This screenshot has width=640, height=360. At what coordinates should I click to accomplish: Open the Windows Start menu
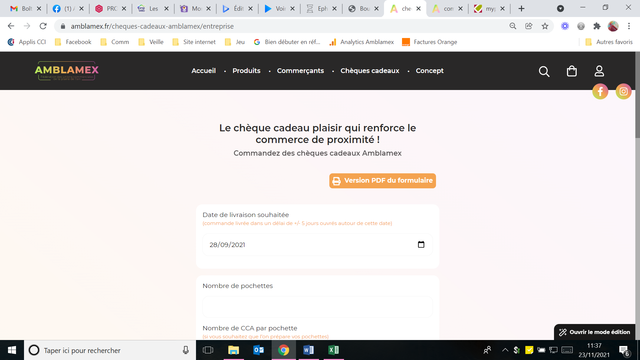tap(12, 350)
